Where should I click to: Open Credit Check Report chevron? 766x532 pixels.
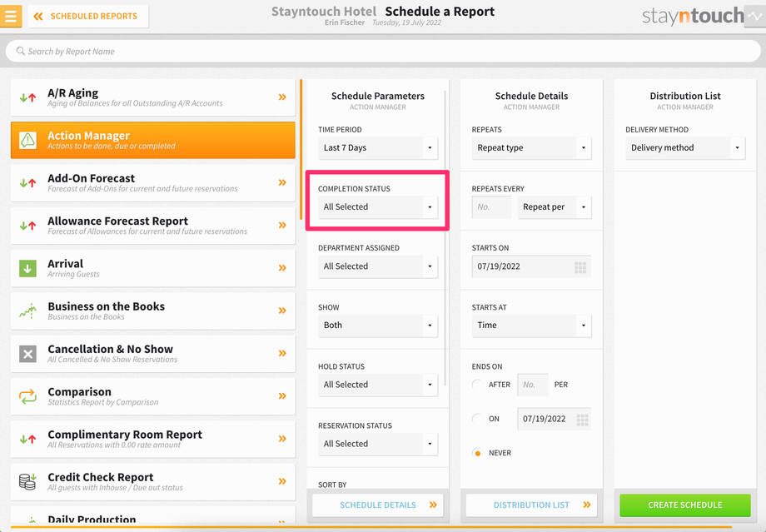point(282,481)
